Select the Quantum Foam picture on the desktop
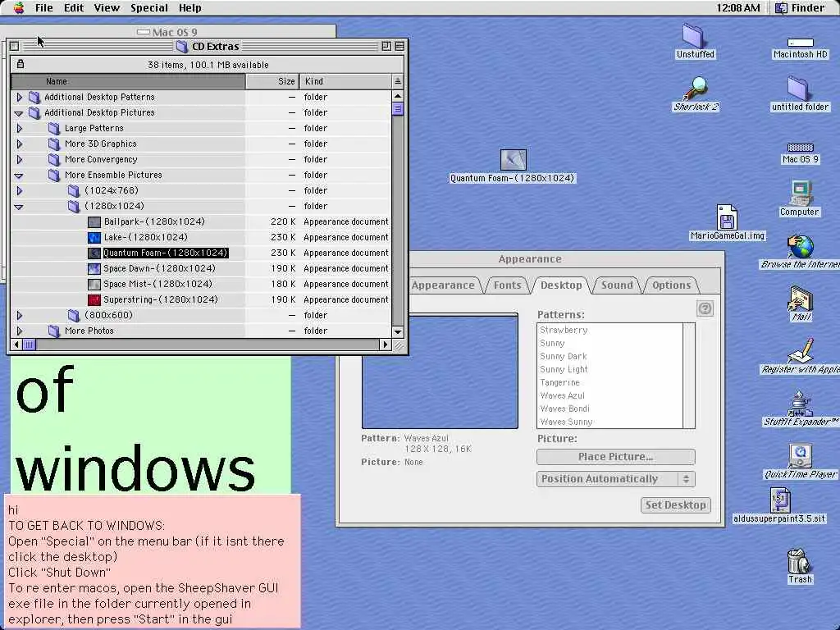Viewport: 840px width, 630px height. (513, 160)
